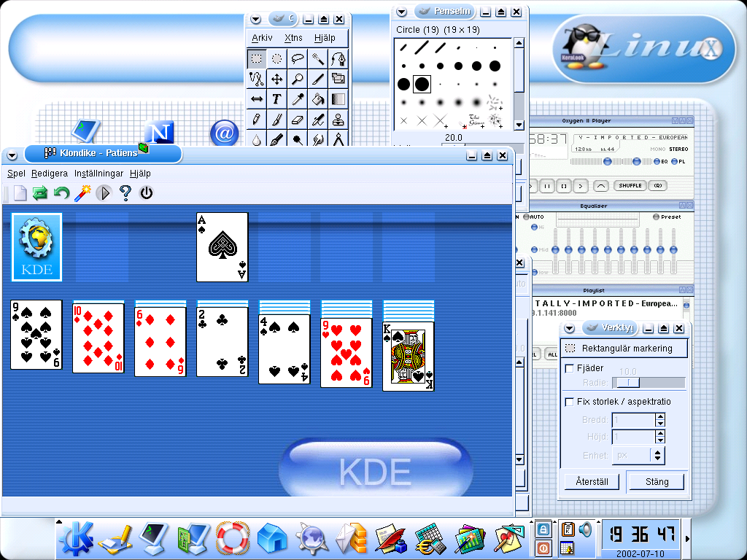The width and height of the screenshot is (747, 560).
Task: Select the Move tool in GIMP toolbox
Action: point(276,79)
